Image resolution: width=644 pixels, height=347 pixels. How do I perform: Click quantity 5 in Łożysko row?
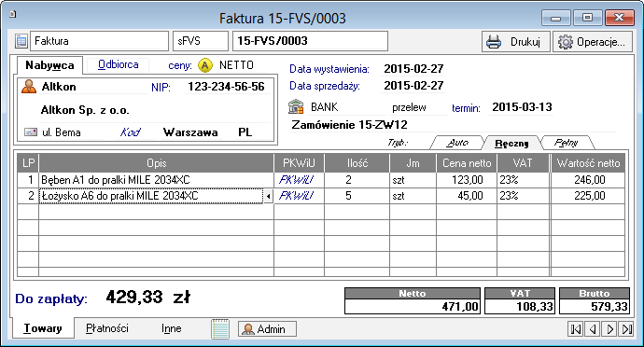coord(357,196)
